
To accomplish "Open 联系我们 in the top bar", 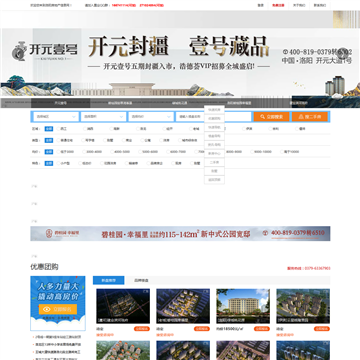I will point(320,5).
